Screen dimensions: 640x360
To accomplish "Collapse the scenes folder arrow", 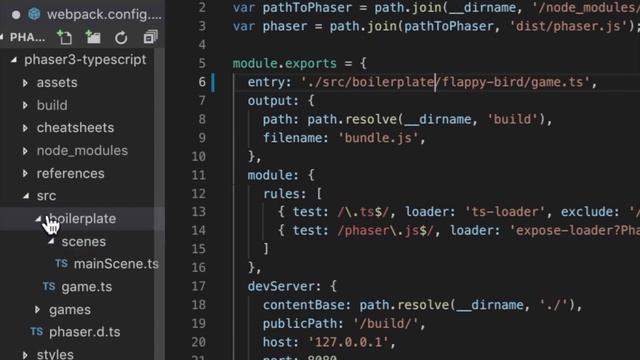I will 51,241.
